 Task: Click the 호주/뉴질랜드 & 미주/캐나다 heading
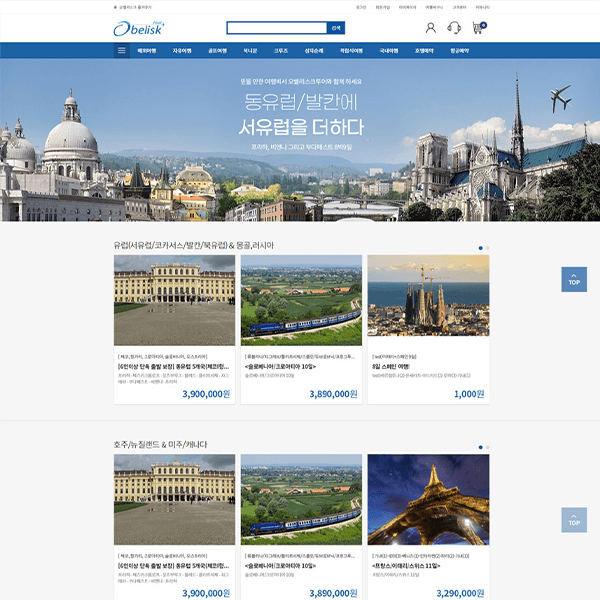[x=160, y=444]
